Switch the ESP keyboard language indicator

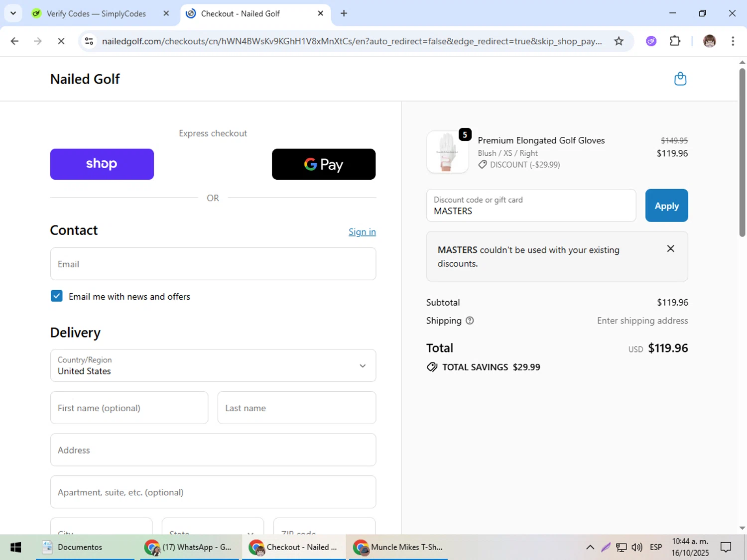pyautogui.click(x=656, y=547)
